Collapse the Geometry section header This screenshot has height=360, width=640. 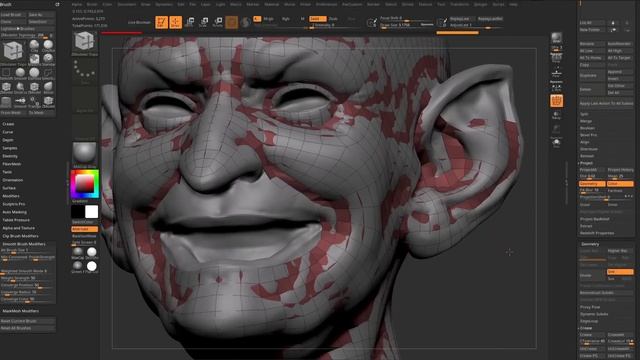point(590,244)
